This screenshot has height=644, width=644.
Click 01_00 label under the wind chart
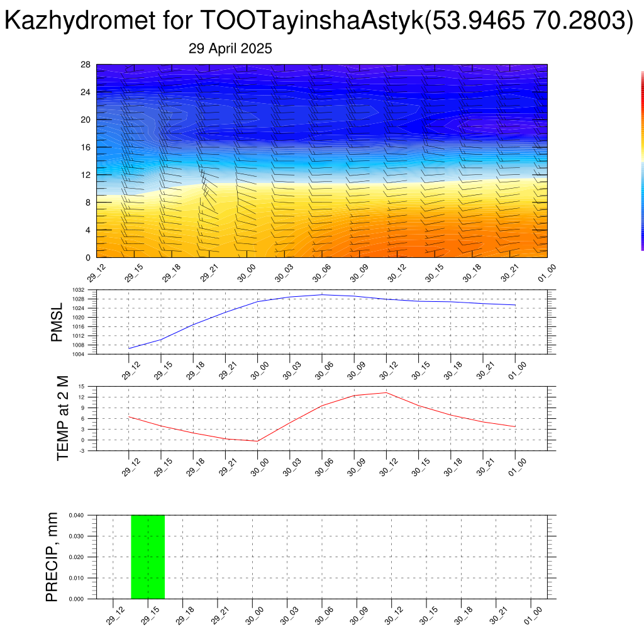547,273
